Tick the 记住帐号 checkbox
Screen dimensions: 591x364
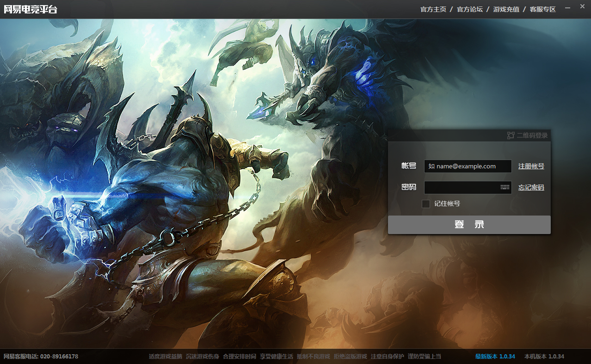[426, 204]
